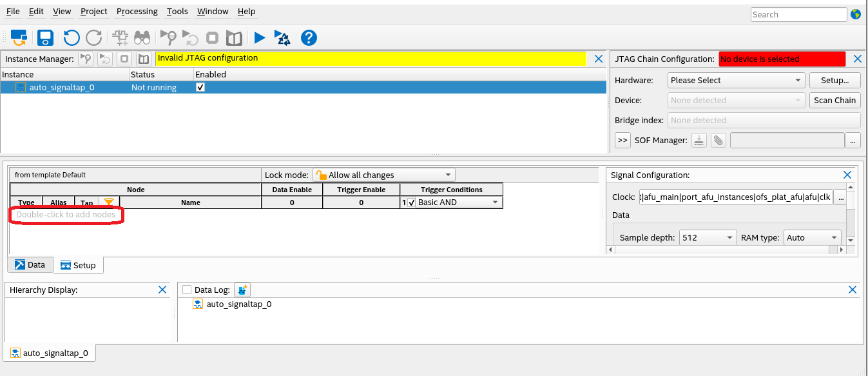Enable the Data Log checkbox
Viewport: 868px width, 376px height.
187,290
